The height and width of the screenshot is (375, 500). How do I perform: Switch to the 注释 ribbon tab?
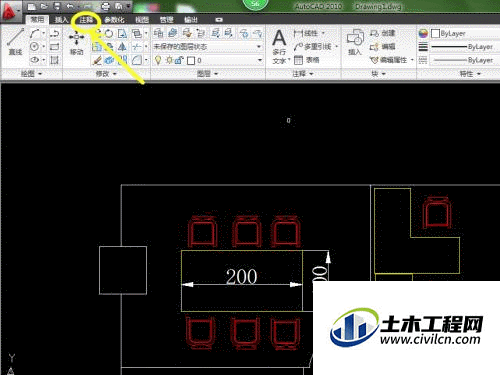[86, 20]
